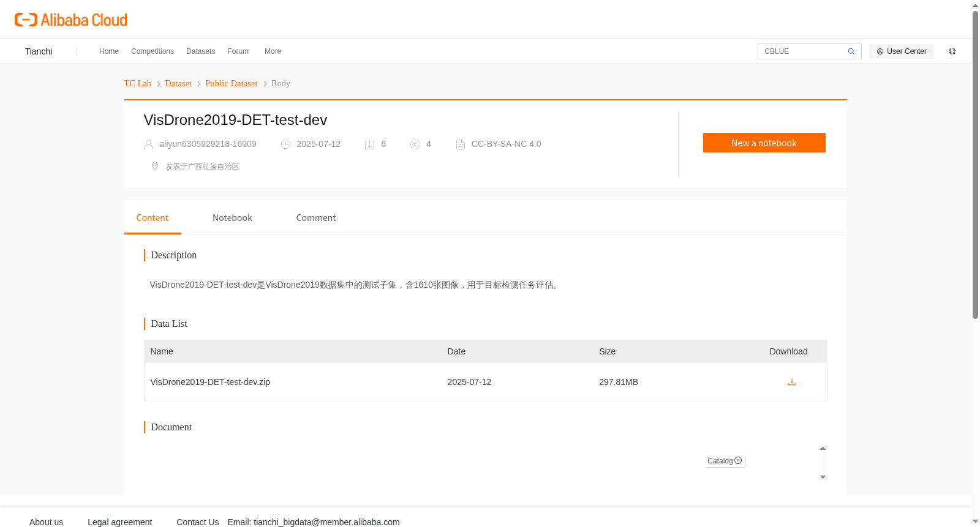Open the Contact Us footer link
The image size is (980, 527).
point(198,522)
